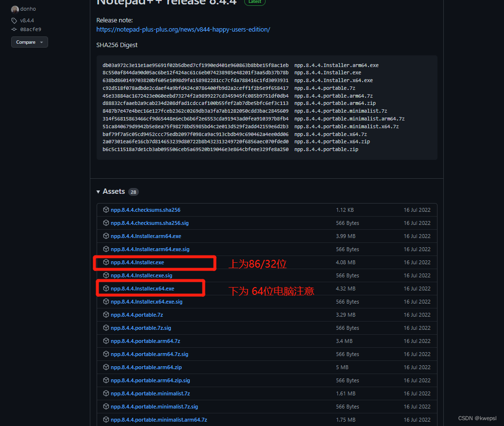The width and height of the screenshot is (504, 426).
Task: Click the date for npp.8.4.4.checksums.sha256
Action: tap(417, 210)
